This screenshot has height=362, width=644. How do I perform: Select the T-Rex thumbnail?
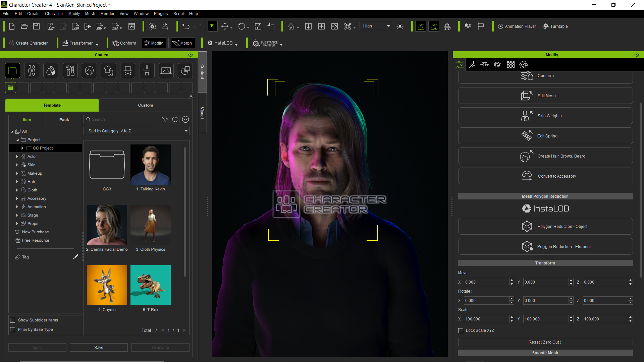(151, 285)
